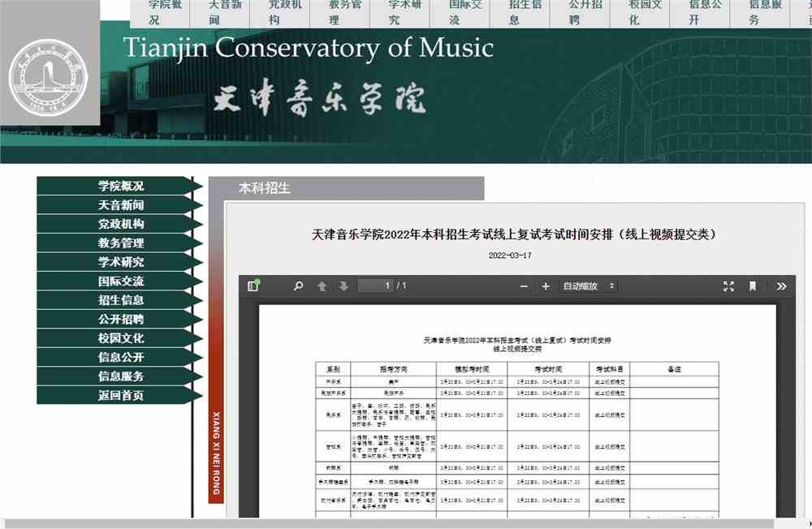Select 教务管理 in the left sidebar

point(120,243)
